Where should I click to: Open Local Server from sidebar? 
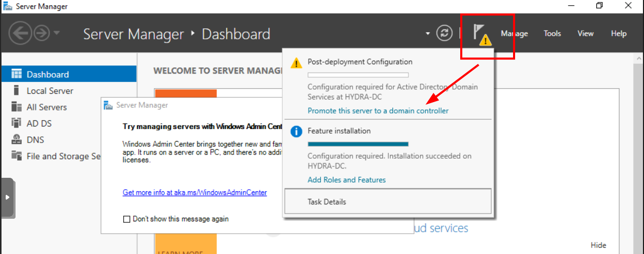(50, 91)
